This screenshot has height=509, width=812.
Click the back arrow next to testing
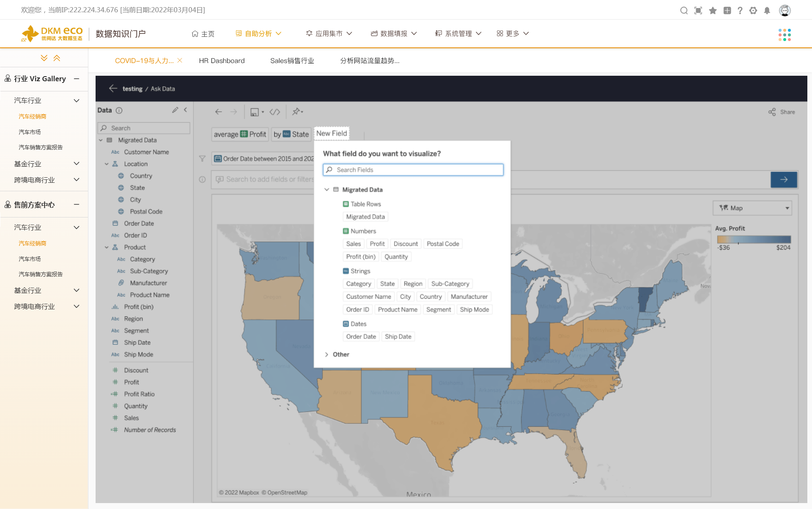point(113,88)
